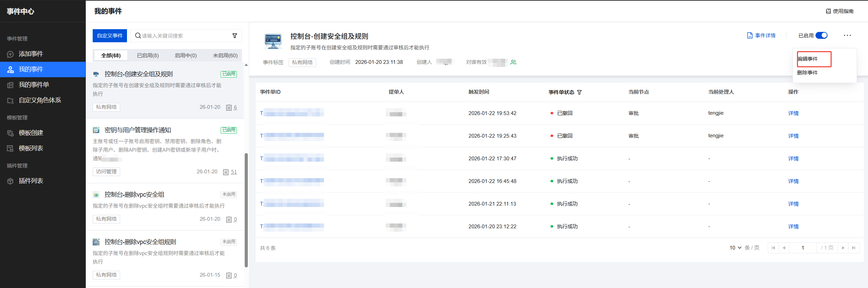Click the 自定义事件 button

coord(110,36)
